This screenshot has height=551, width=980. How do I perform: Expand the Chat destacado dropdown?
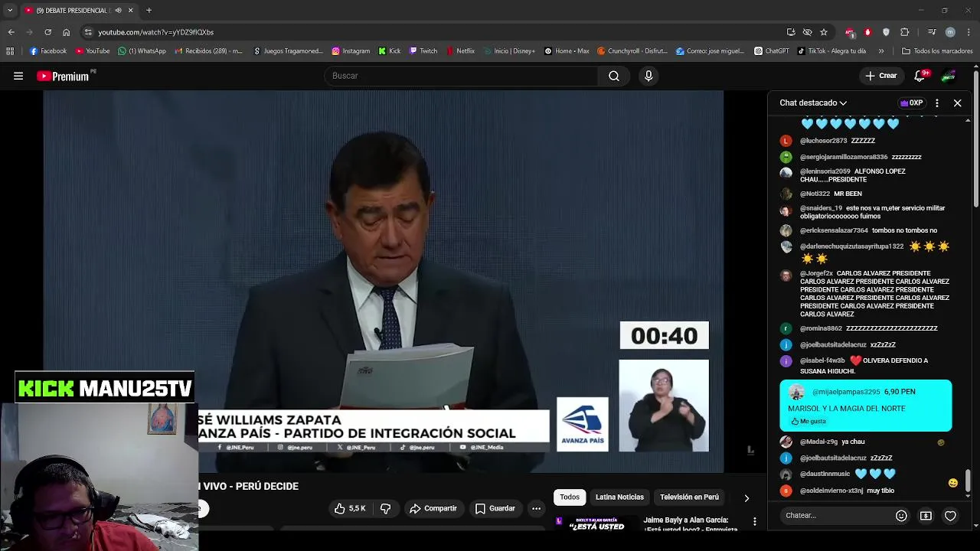coord(813,103)
